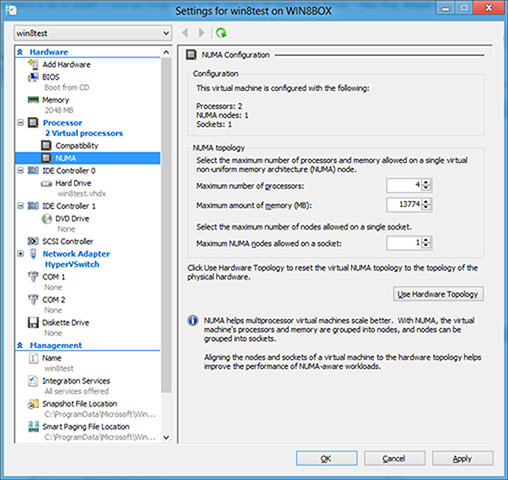508x480 pixels.
Task: Increase maximum number of processors
Action: [426, 182]
